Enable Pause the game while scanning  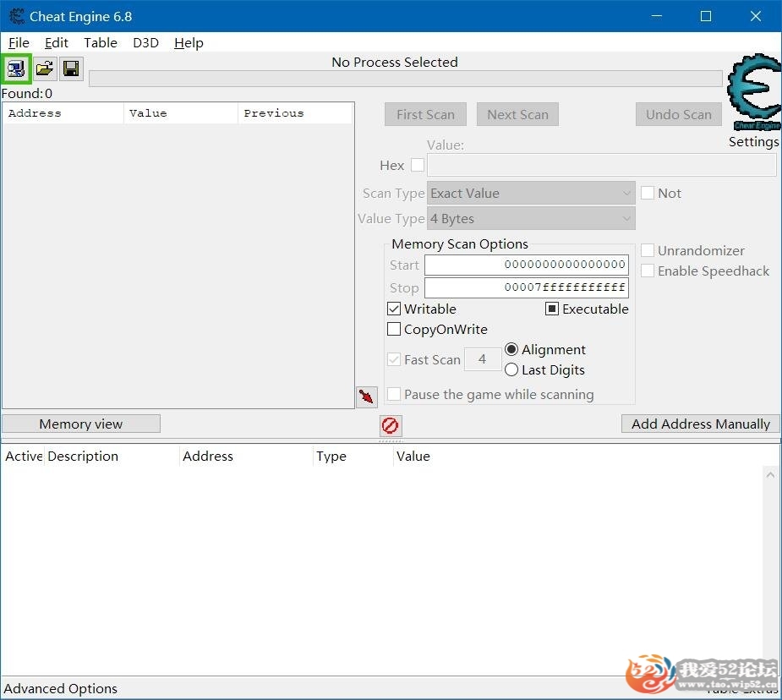(x=394, y=394)
